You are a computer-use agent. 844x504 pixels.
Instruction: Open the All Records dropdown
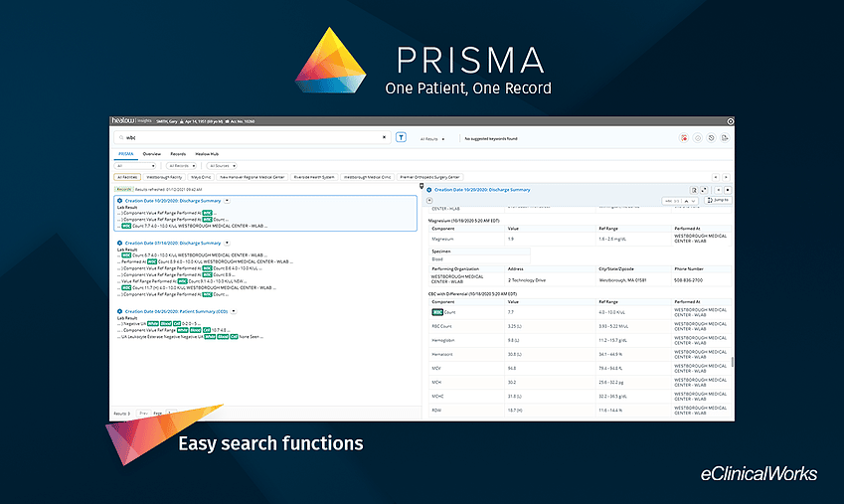[x=181, y=166]
